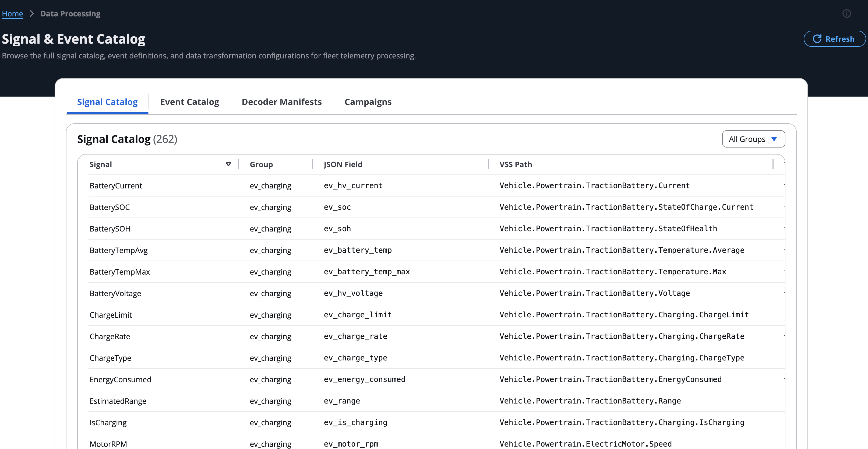Click the VSS Path column header
This screenshot has height=449, width=868.
(x=516, y=164)
